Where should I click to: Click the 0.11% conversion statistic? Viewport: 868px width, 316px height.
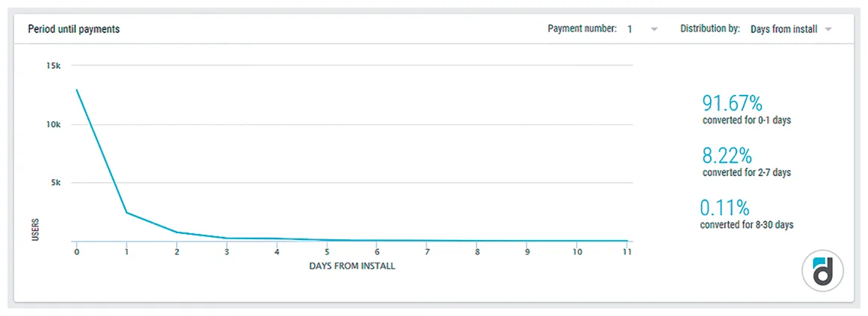pyautogui.click(x=725, y=208)
